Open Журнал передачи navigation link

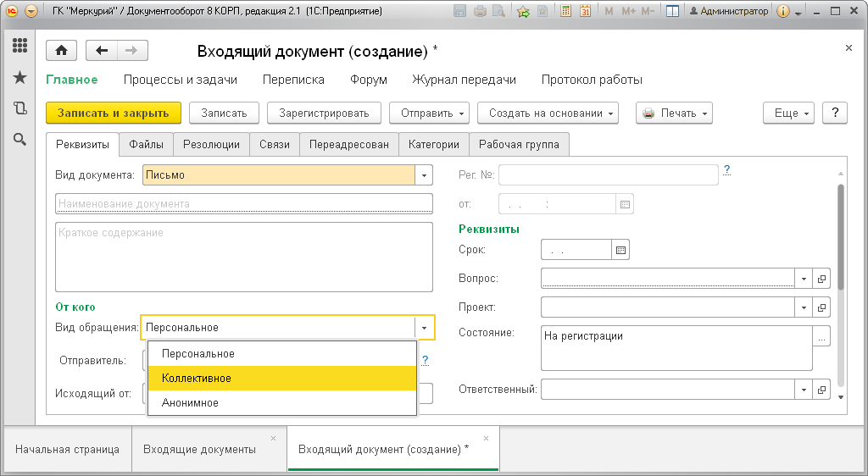click(464, 80)
